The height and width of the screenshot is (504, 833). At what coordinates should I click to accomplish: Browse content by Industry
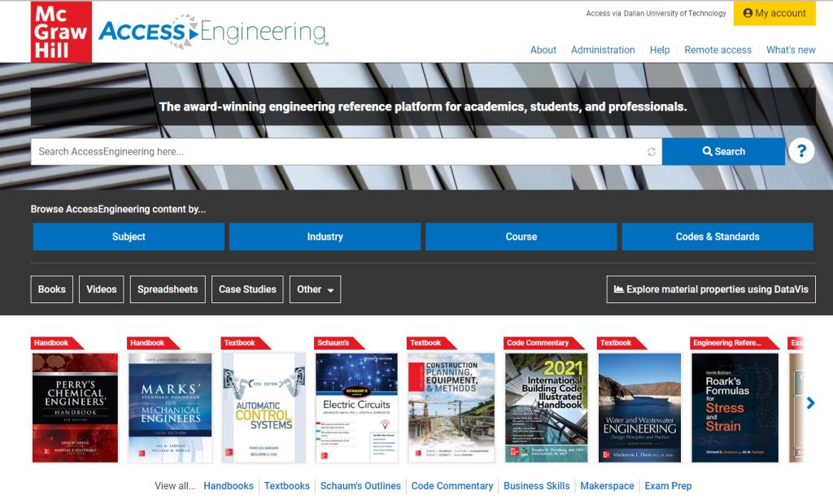325,237
